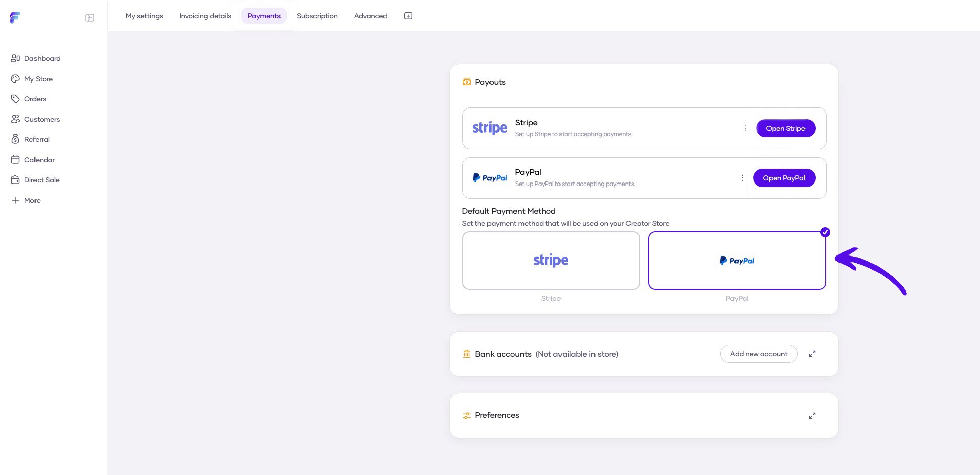Click the PayPal caption under PayPal card
Viewport: 980px width, 475px height.
pos(737,298)
